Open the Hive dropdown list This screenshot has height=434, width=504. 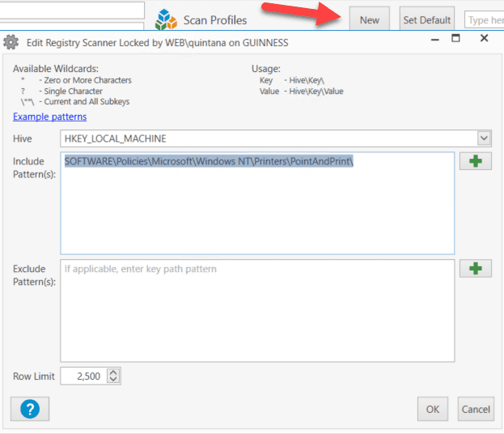(484, 138)
